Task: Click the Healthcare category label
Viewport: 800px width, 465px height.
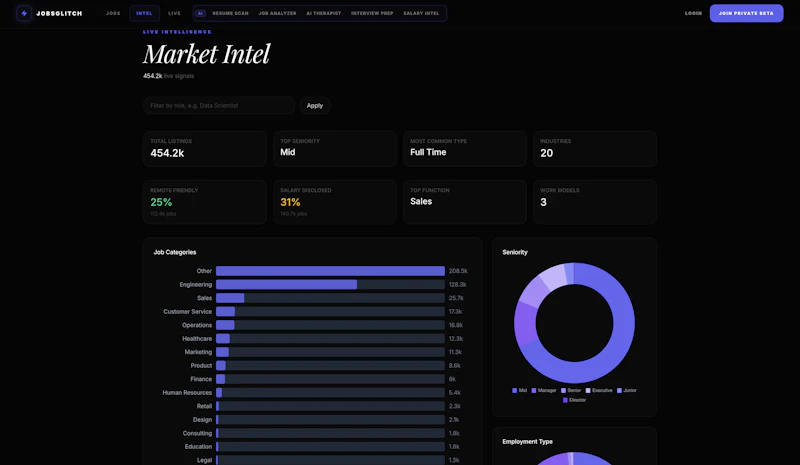Action: tap(197, 338)
